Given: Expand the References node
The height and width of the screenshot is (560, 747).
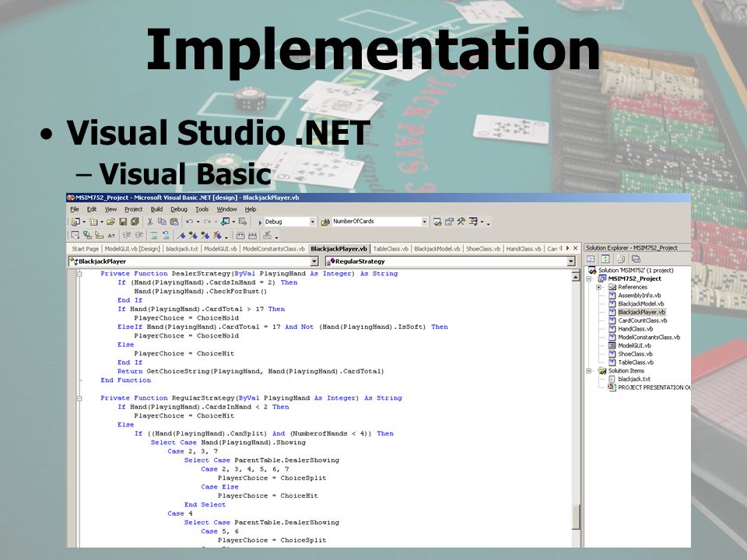Looking at the screenshot, I should pos(599,288).
